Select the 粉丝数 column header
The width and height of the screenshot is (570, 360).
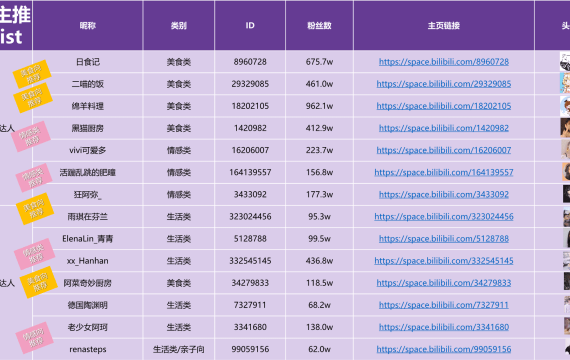319,25
